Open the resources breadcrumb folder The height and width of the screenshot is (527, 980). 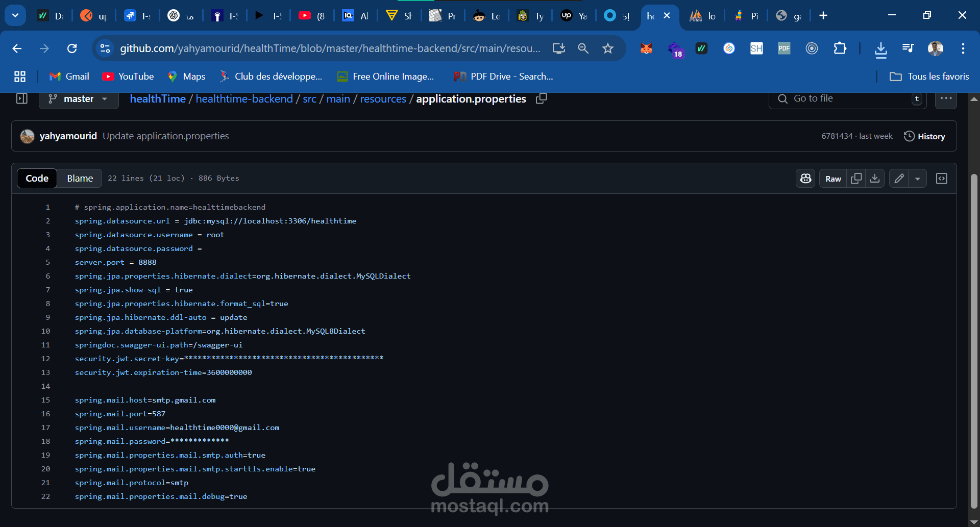click(383, 99)
